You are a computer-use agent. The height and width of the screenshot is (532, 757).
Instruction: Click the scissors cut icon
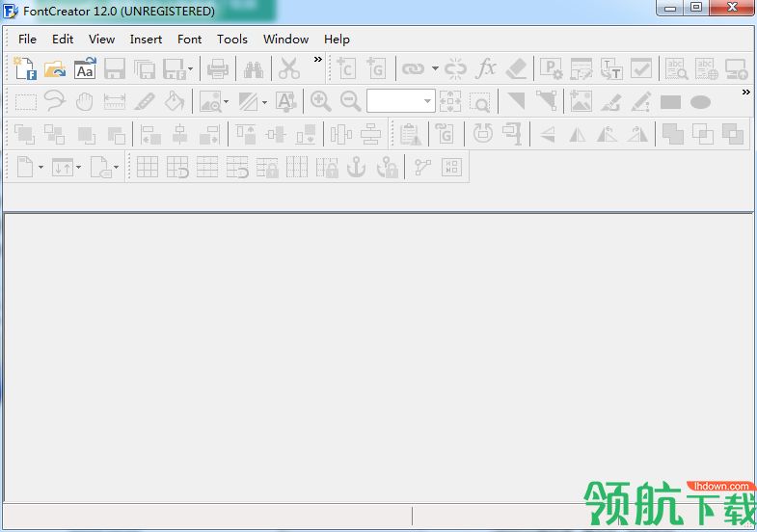point(288,68)
